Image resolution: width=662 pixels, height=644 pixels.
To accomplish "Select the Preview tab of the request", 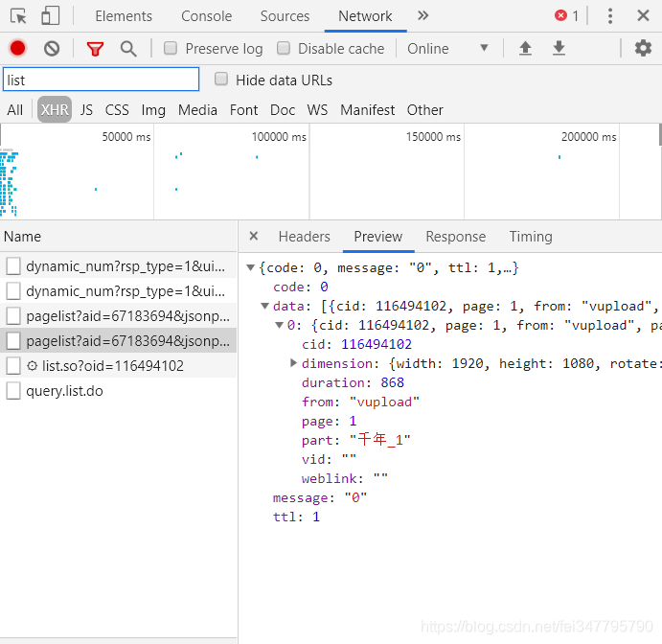I will coord(378,237).
